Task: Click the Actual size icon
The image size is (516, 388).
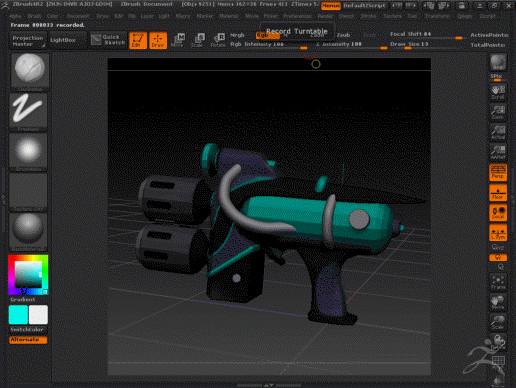Action: pos(498,132)
